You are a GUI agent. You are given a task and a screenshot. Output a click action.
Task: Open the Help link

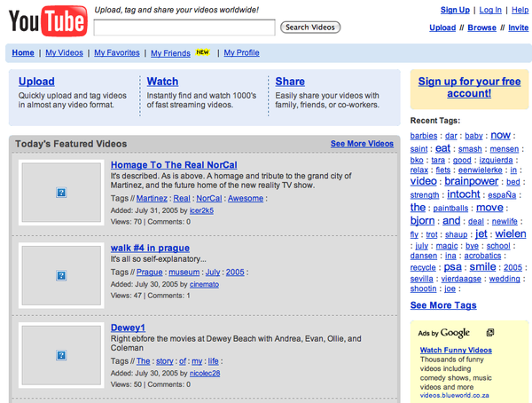click(520, 10)
